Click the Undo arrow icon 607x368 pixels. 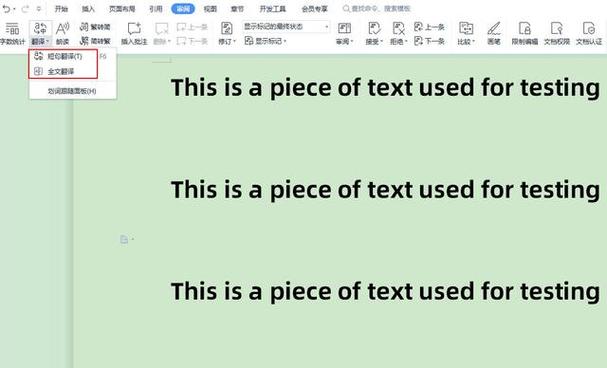pyautogui.click(x=6, y=9)
